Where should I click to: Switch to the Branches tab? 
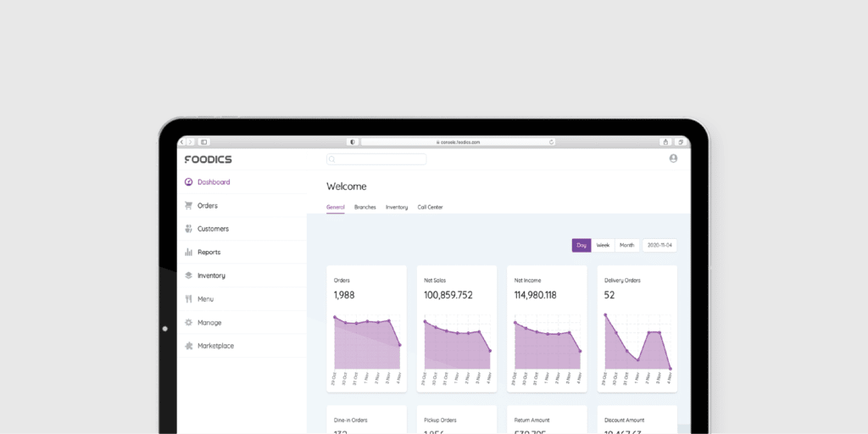coord(364,207)
